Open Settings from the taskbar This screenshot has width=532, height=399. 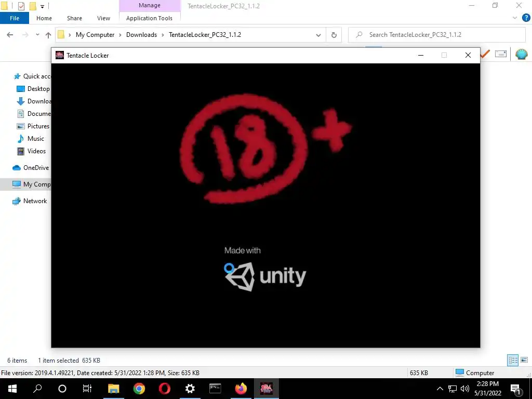point(190,389)
